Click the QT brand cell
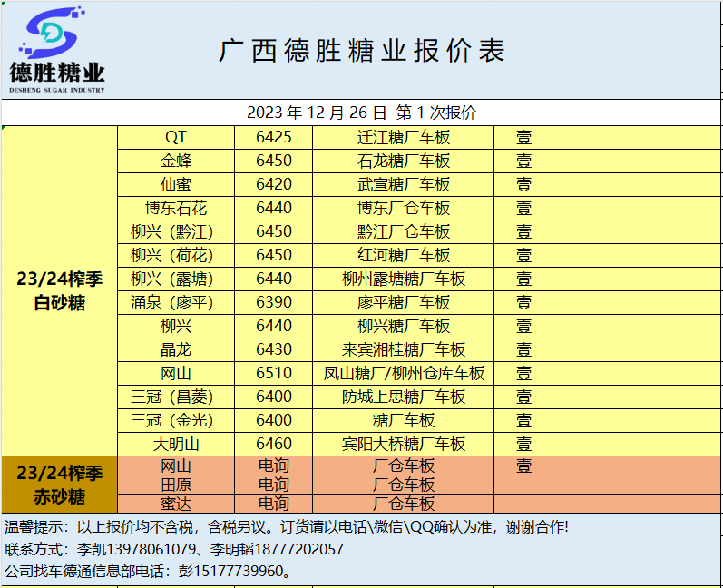723x588 pixels. pyautogui.click(x=176, y=138)
